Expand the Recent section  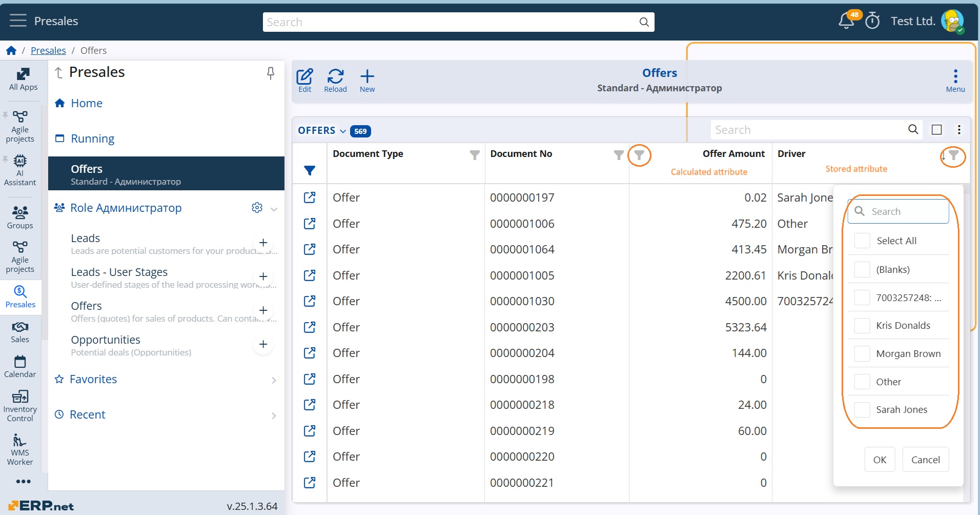pos(274,415)
